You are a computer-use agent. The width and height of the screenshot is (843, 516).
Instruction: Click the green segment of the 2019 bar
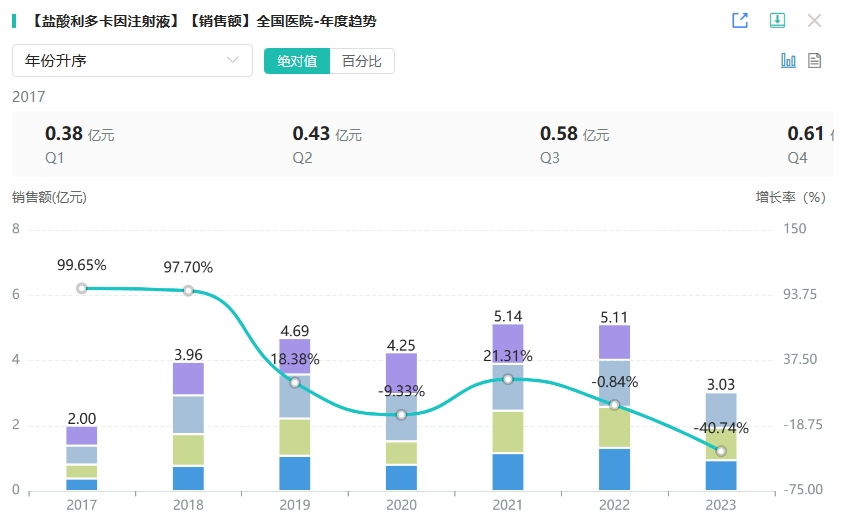[295, 437]
